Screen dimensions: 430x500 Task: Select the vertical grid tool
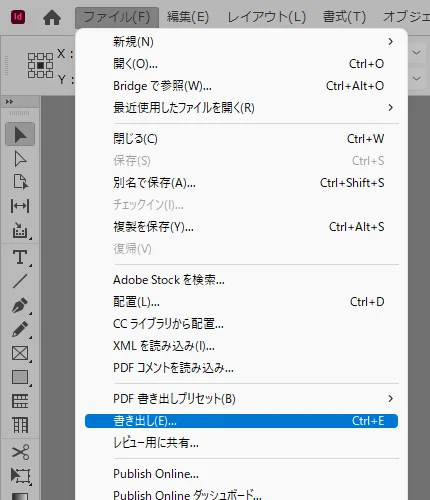point(20,425)
